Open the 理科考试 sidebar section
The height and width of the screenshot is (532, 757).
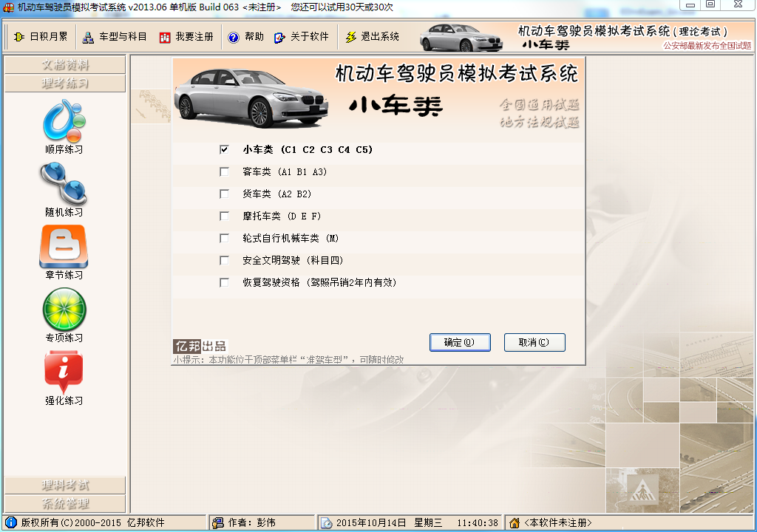click(x=65, y=485)
